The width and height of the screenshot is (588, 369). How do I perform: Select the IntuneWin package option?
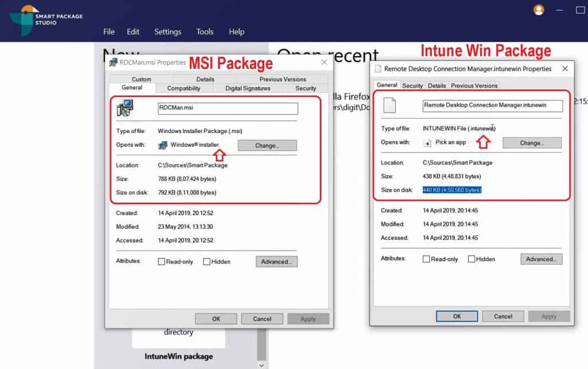179,356
